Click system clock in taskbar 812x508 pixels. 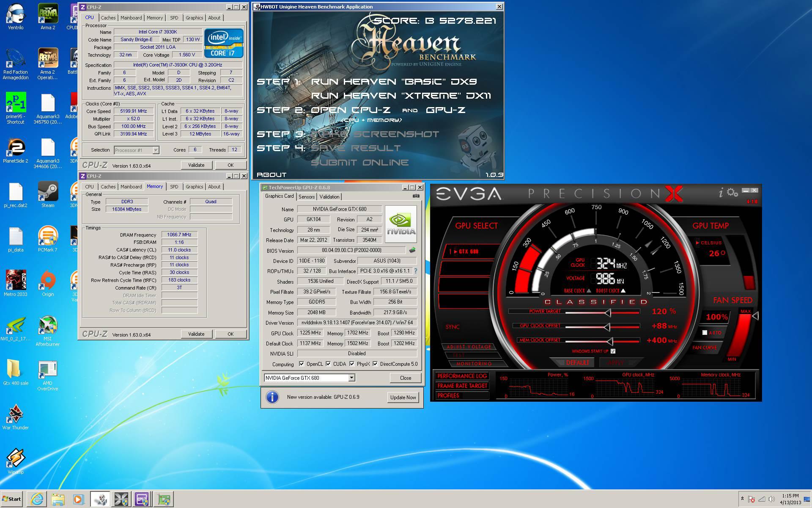click(x=790, y=499)
